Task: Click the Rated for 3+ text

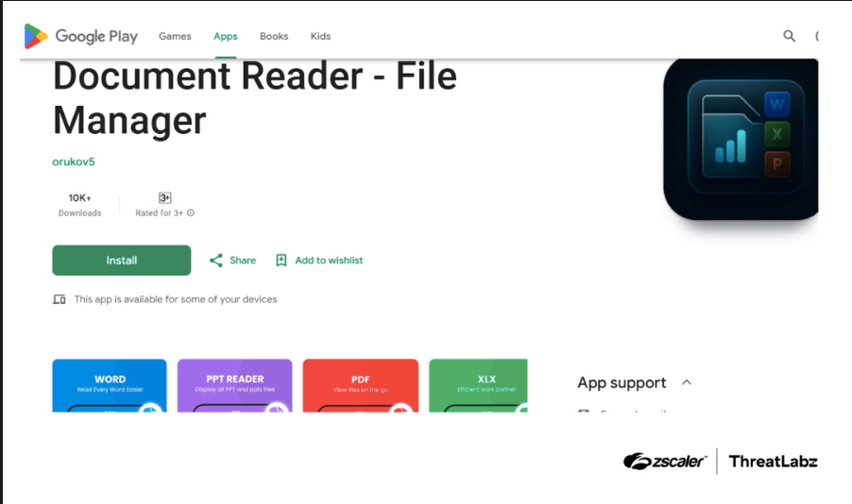Action: 160,213
